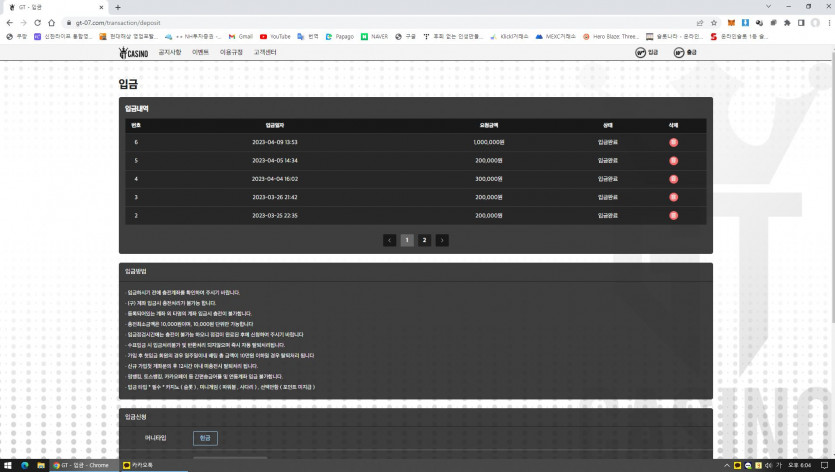Viewport: 835px width, 472px height.
Task: Bookmark this page with star icon
Action: (714, 23)
